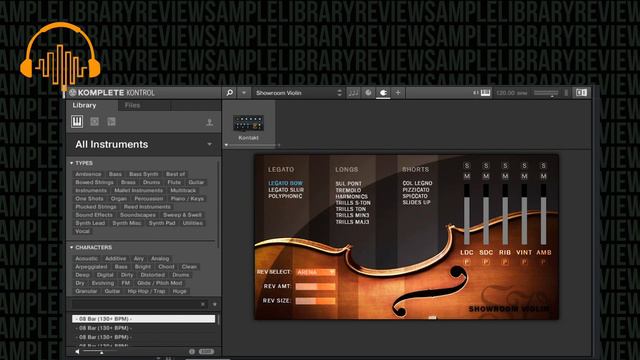Screen dimensions: 640x360
Task: Select the loops icon in Library
Action: click(x=94, y=121)
